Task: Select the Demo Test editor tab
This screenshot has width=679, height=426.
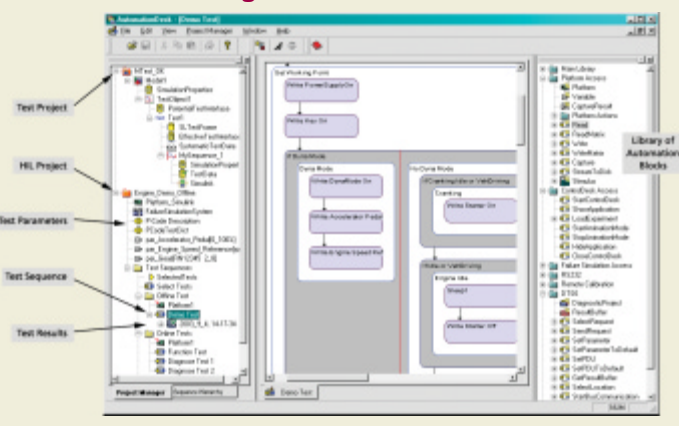Action: (291, 392)
